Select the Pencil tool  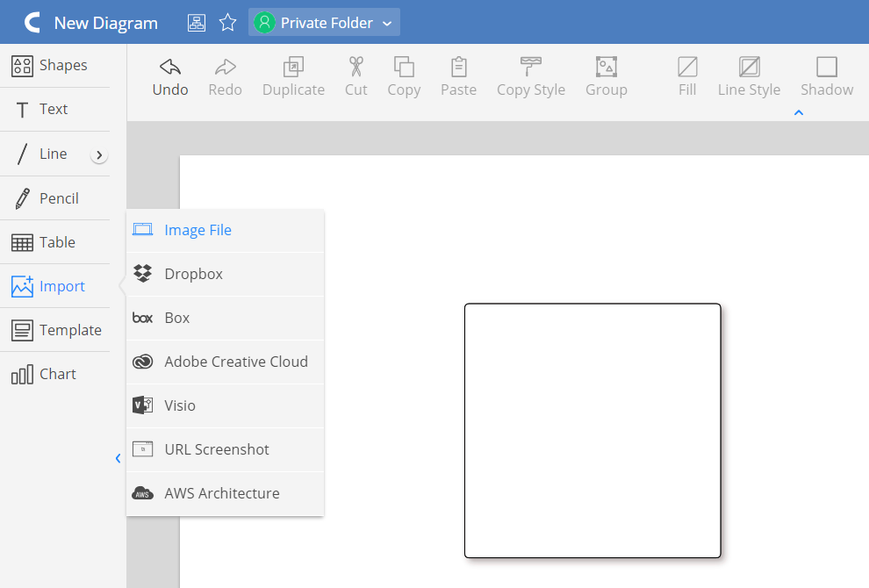pos(55,197)
